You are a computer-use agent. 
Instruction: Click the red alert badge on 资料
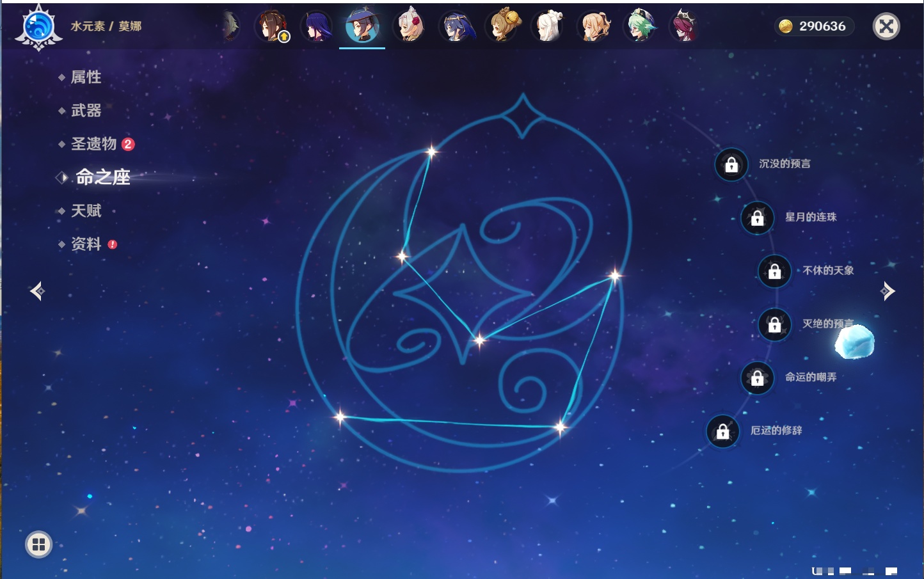(x=113, y=244)
